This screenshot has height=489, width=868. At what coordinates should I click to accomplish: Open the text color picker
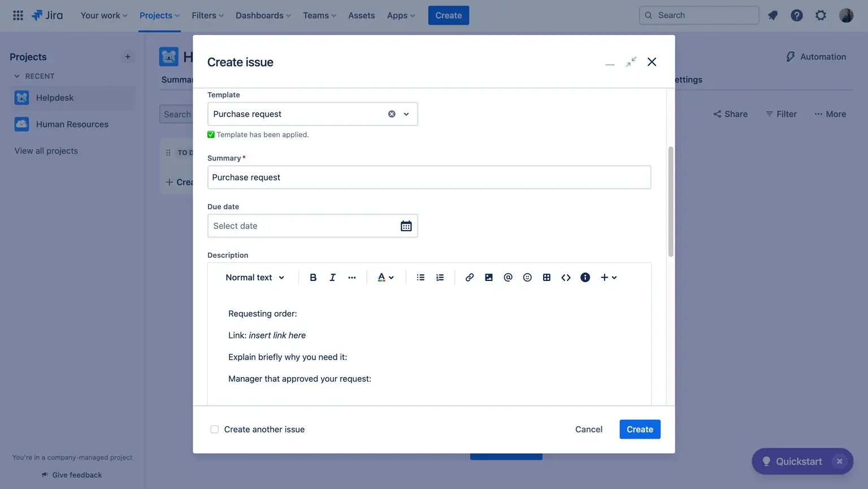[385, 278]
